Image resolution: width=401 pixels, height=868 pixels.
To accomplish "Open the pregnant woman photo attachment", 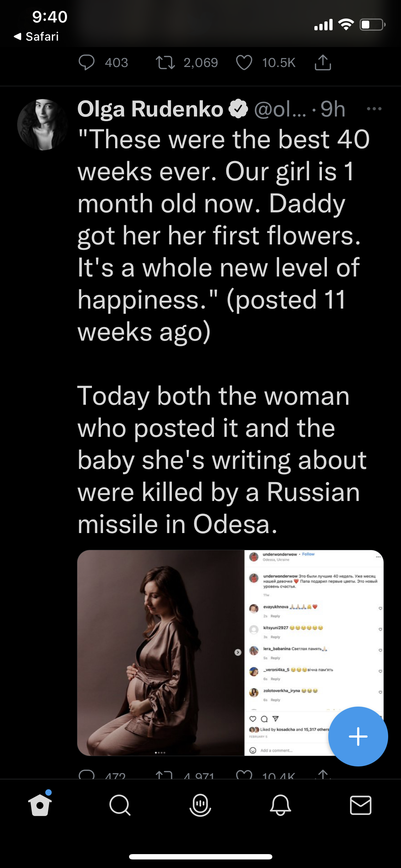I will coord(160,652).
